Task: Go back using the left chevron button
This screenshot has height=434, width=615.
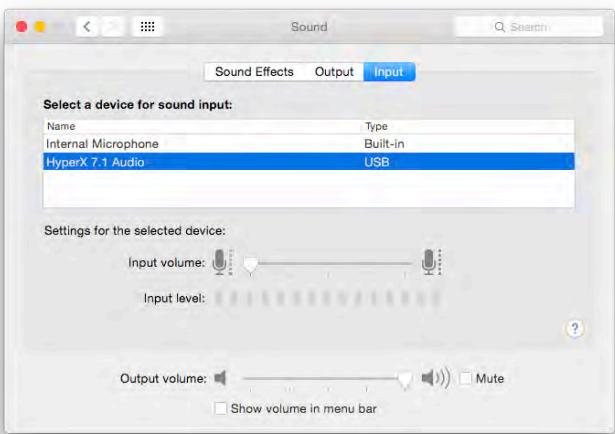Action: tap(87, 27)
